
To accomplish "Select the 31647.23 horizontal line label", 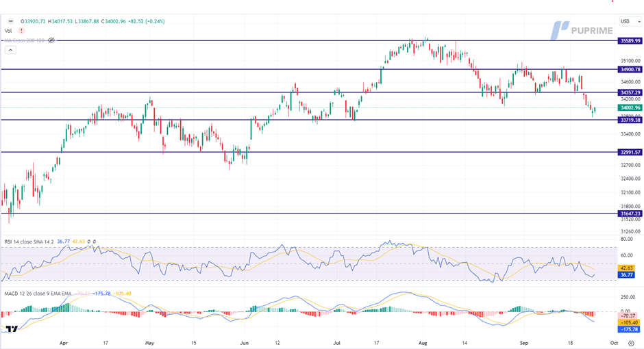I will (629, 214).
